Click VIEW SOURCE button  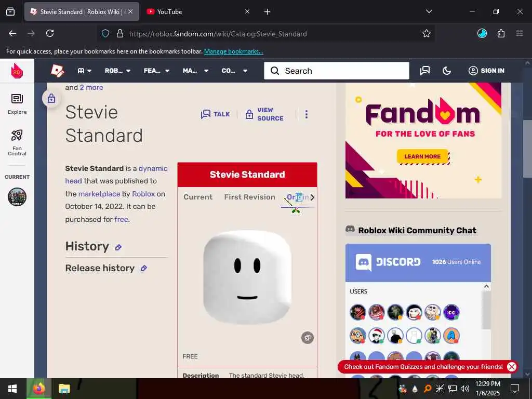(x=264, y=114)
